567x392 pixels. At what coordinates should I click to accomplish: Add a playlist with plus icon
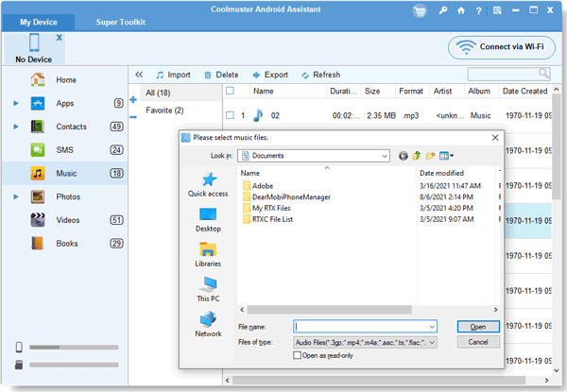point(133,99)
